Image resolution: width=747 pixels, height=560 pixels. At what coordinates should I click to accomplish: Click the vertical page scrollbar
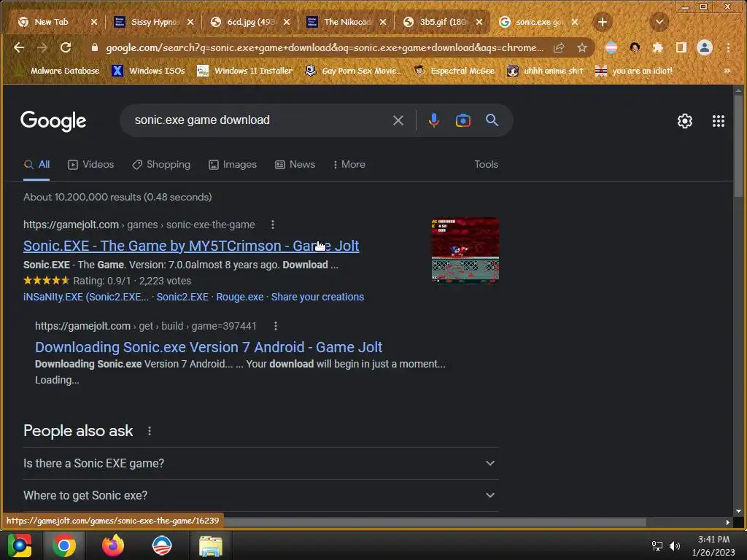pos(738,146)
